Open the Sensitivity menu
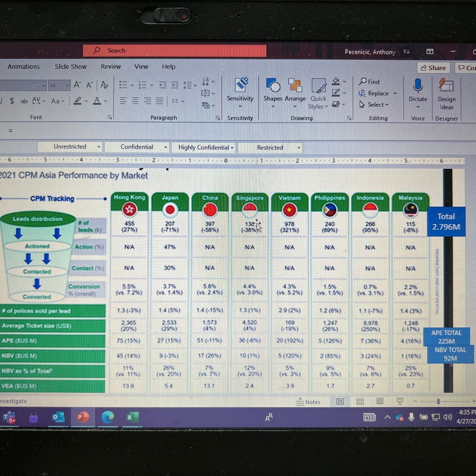This screenshot has height=476, width=476. point(240,93)
